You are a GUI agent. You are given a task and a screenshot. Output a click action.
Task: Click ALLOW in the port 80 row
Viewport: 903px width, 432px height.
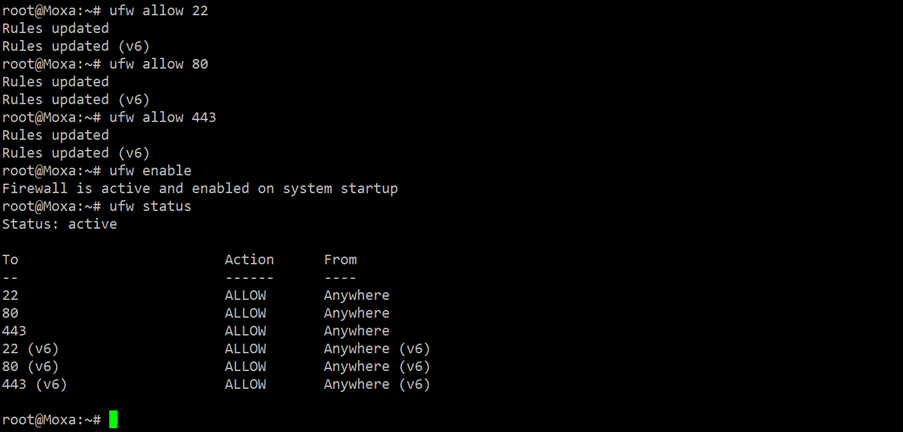tap(245, 313)
